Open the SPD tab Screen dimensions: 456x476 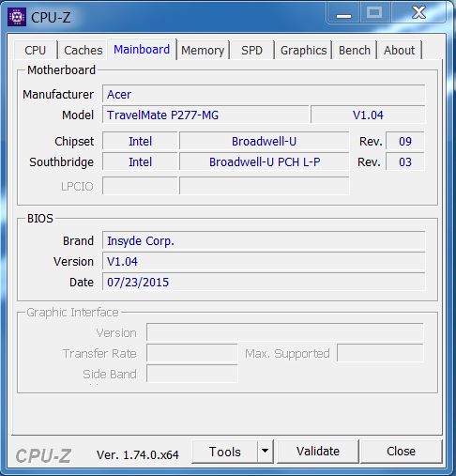click(x=251, y=50)
